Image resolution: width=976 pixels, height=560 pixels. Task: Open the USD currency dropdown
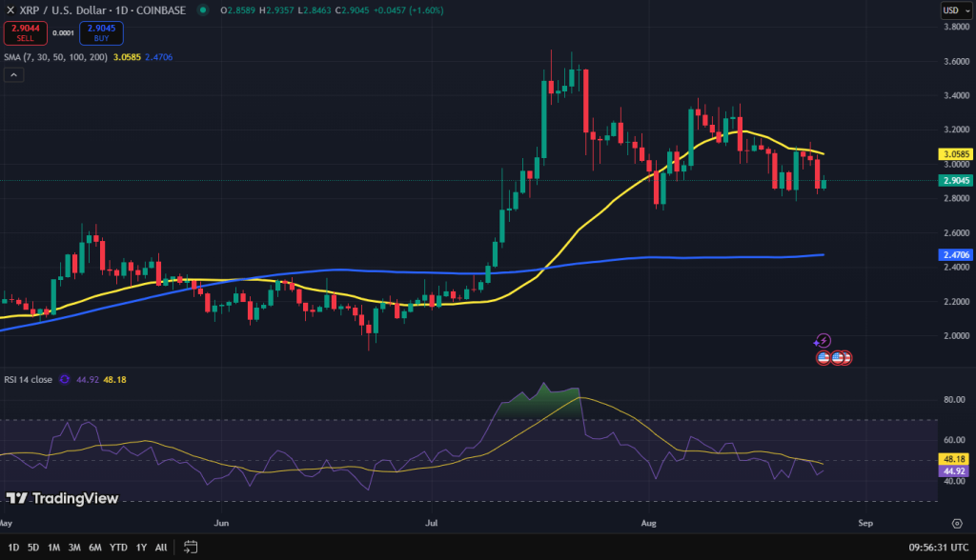pos(957,9)
